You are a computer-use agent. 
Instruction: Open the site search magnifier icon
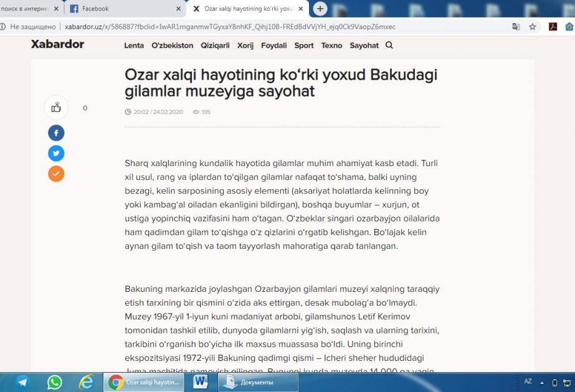(389, 45)
